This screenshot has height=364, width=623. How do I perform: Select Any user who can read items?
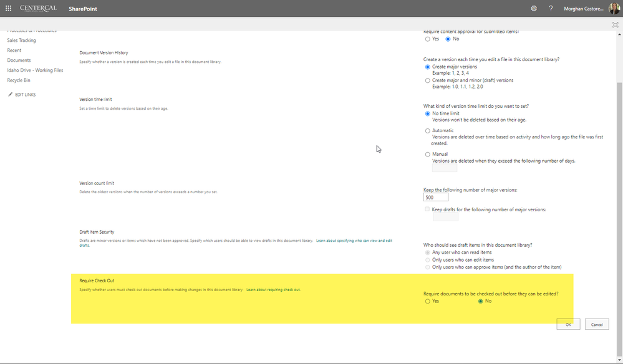click(x=428, y=252)
